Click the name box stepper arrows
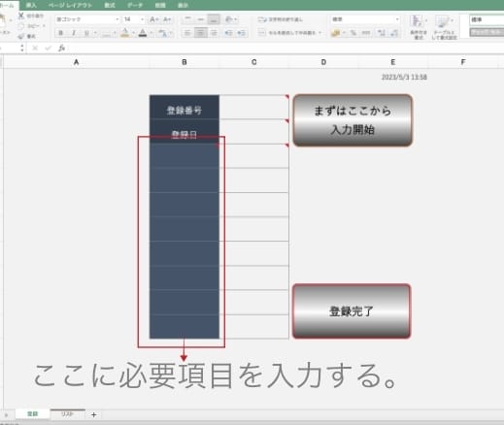The height and width of the screenshot is (425, 504). point(22,49)
